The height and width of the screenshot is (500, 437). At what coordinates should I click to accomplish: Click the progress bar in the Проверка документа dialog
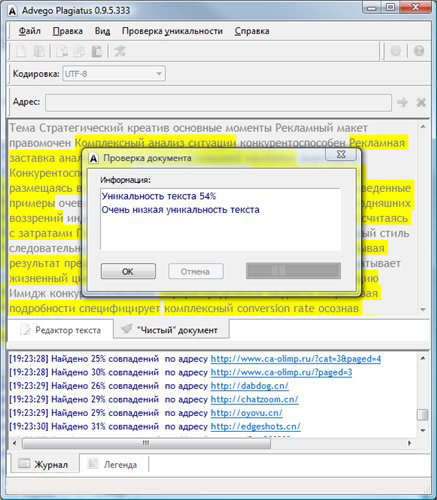[293, 271]
